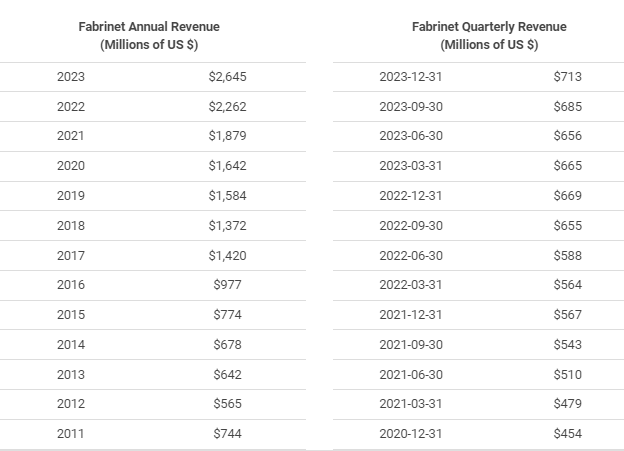Select the 2016 year cell
Viewport: 624px width, 451px height.
(71, 285)
